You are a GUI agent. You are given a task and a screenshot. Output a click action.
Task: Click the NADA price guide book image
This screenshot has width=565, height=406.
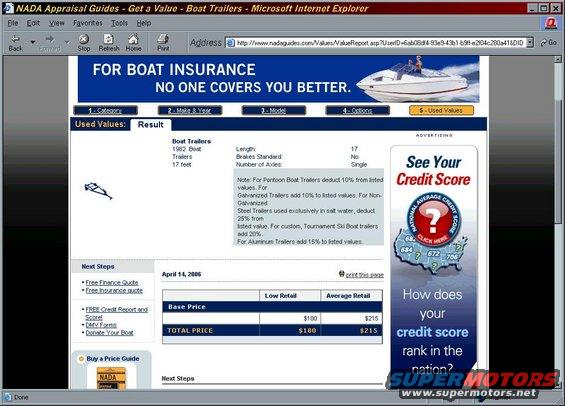coord(111,378)
